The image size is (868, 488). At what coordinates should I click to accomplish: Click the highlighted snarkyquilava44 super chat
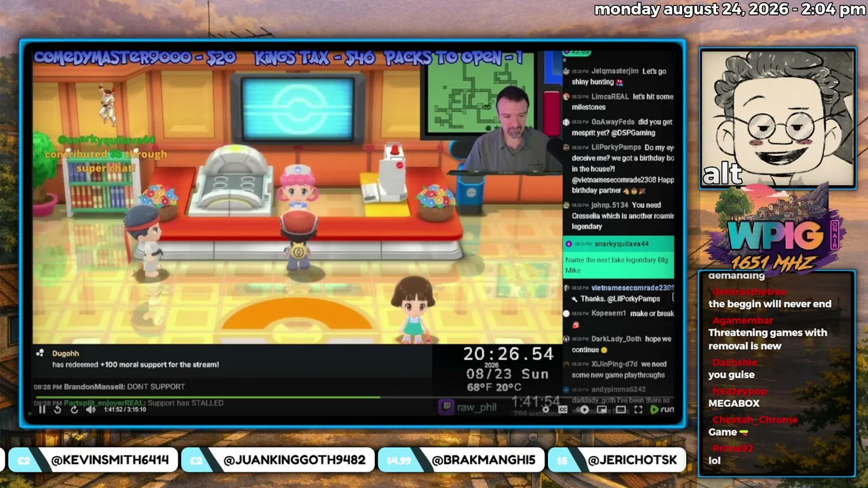618,257
